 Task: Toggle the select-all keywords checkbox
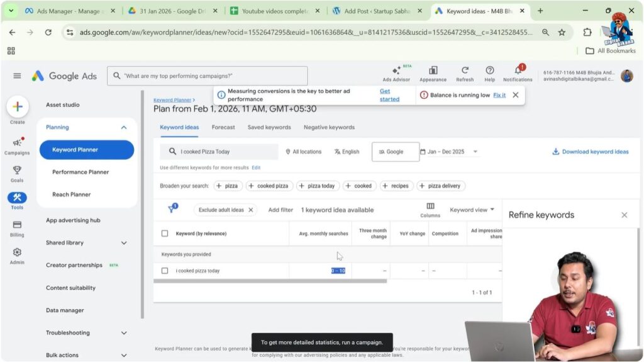pos(165,233)
